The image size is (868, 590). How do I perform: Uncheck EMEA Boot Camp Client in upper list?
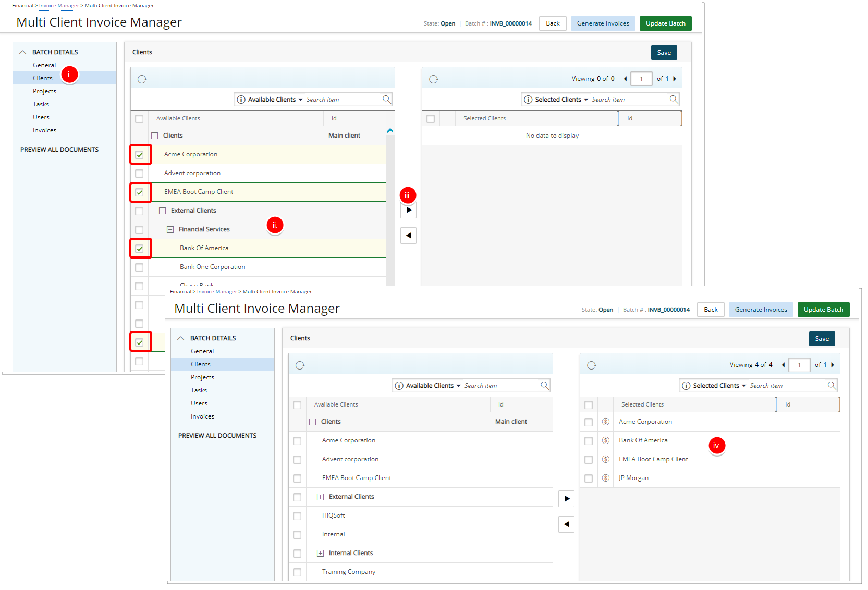[139, 192]
